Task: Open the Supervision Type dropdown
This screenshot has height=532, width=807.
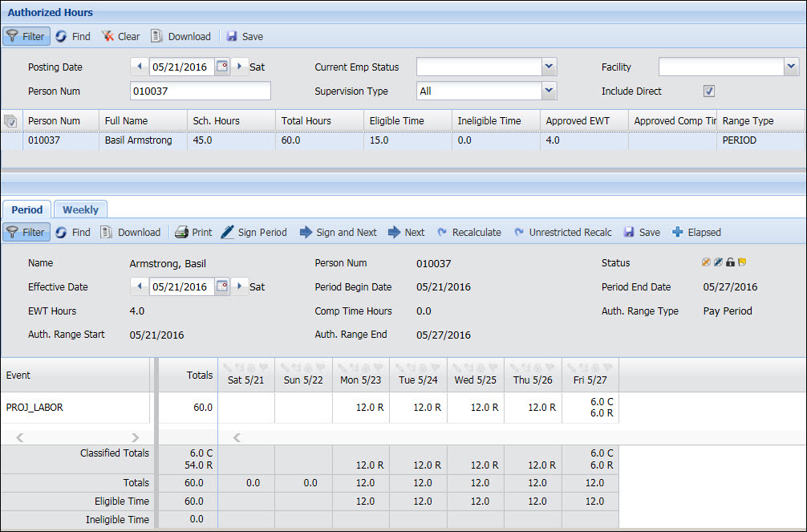Action: [x=549, y=91]
